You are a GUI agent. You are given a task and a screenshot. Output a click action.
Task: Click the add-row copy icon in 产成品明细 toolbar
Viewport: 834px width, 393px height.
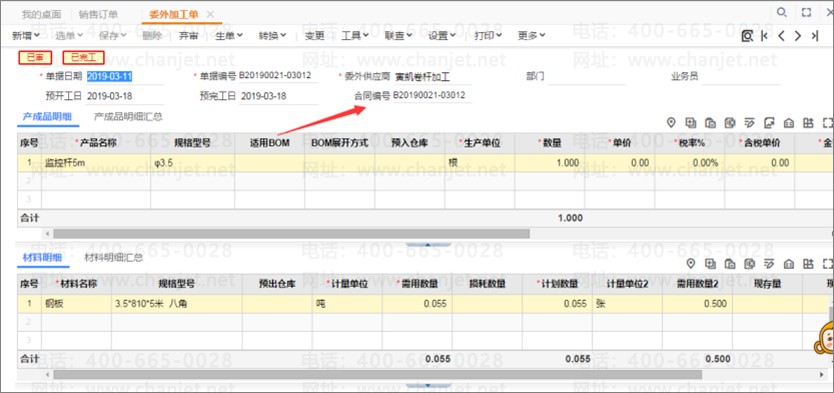pos(690,123)
